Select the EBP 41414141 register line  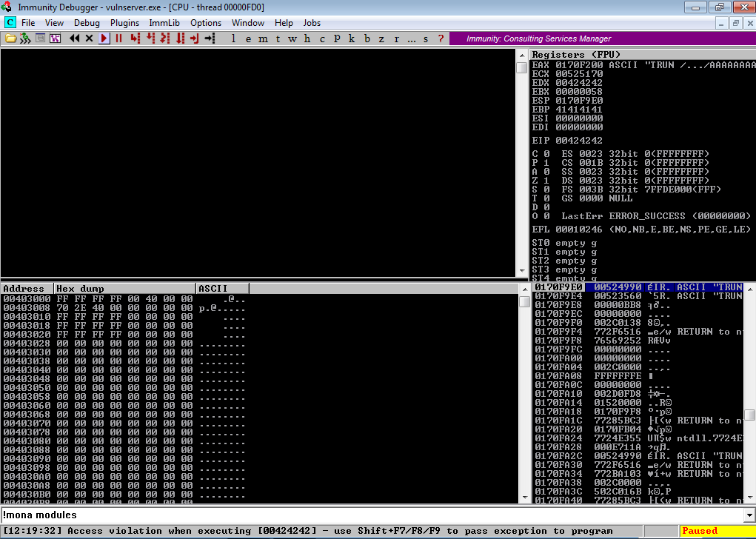pos(567,109)
